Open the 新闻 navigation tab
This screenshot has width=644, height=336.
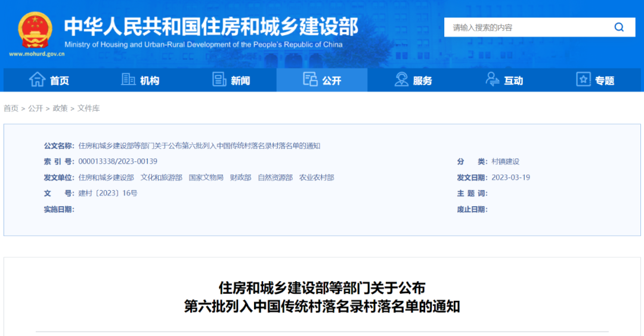pyautogui.click(x=231, y=80)
